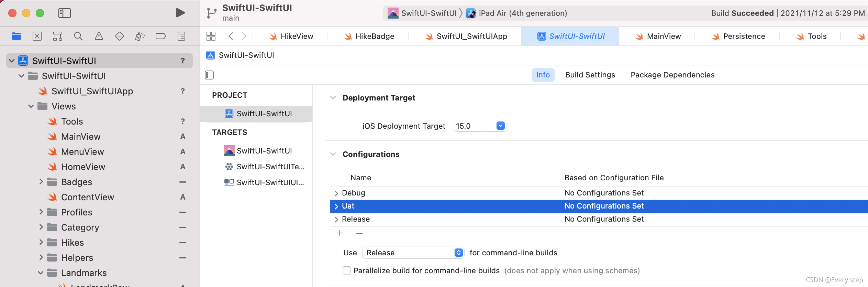The image size is (868, 287).
Task: Click the source control branch icon
Action: click(x=211, y=13)
